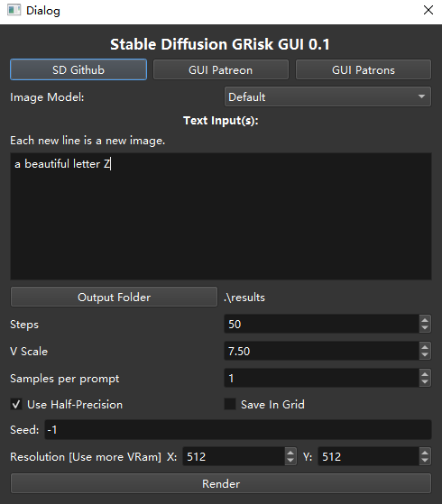Viewport: 442px width, 504px height.
Task: Decrease Samples per prompt value
Action: (425, 382)
